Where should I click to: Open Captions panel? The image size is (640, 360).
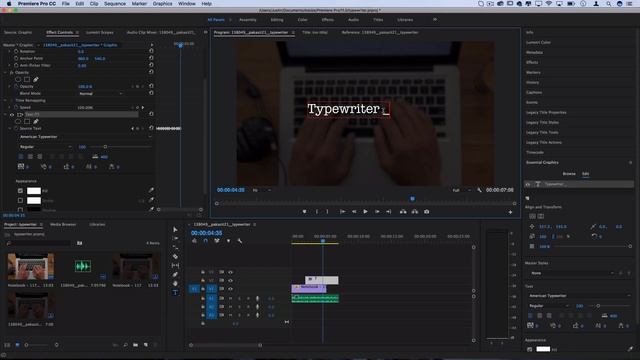534,92
